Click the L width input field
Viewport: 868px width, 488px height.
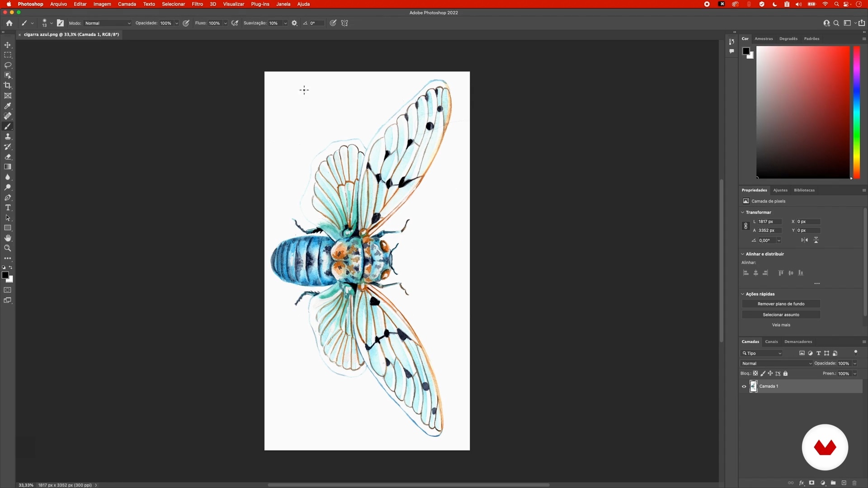pos(769,222)
